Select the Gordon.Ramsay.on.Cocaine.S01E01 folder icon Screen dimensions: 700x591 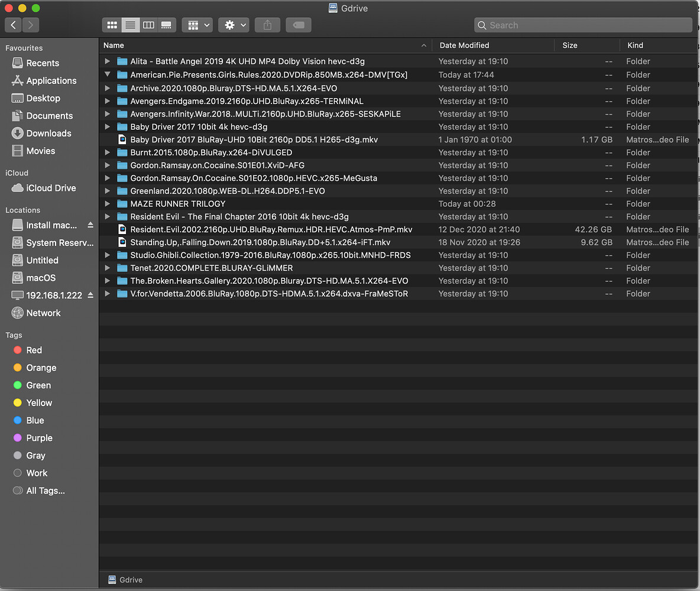click(122, 165)
